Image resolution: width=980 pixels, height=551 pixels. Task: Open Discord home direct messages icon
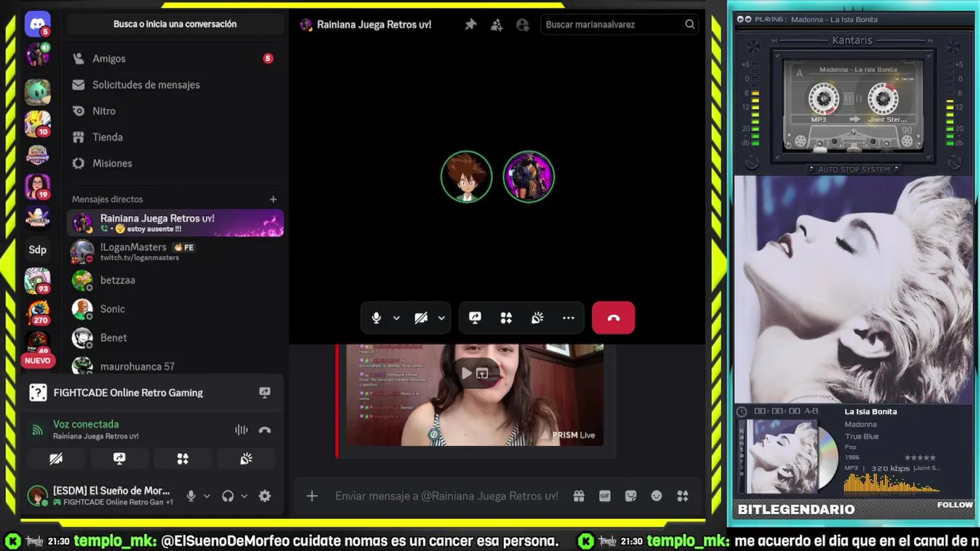(37, 24)
